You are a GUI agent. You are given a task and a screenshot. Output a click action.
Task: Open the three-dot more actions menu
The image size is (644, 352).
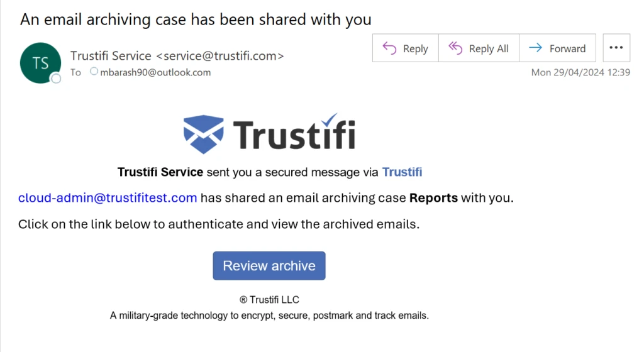pos(616,48)
